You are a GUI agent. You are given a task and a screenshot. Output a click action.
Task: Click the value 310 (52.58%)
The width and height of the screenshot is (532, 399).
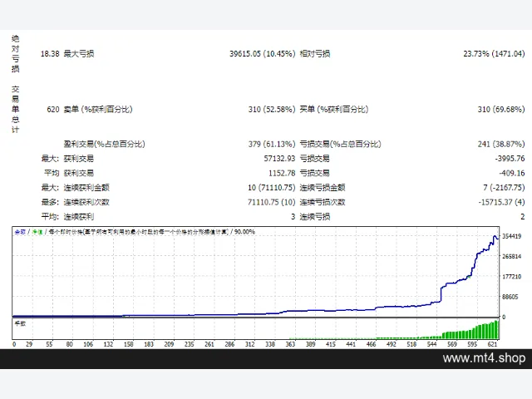point(272,109)
